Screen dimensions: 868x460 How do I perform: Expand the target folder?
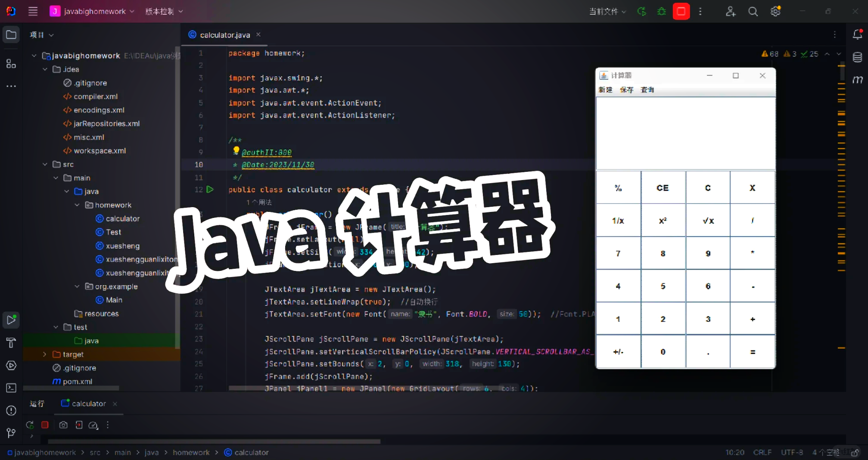pos(45,354)
